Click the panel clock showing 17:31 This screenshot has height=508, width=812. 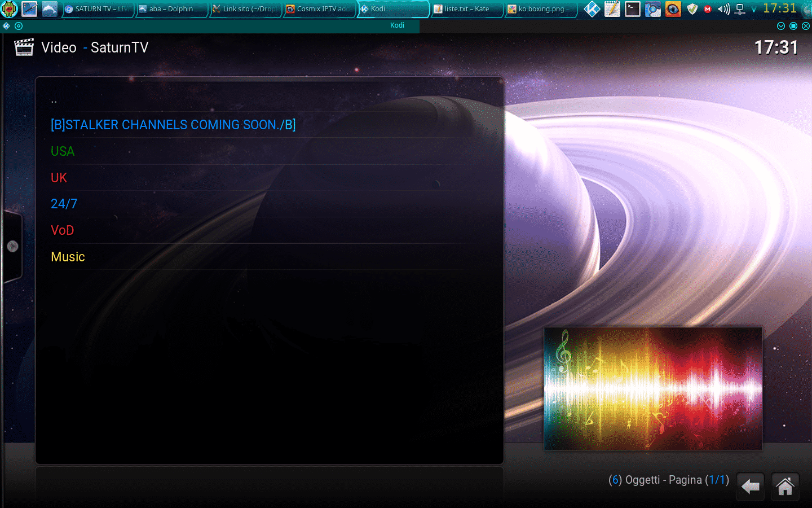(780, 8)
